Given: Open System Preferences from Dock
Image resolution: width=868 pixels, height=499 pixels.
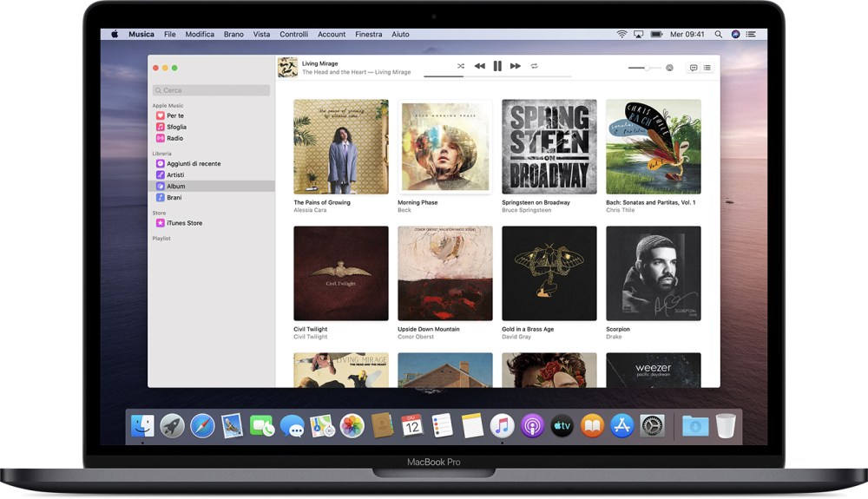Looking at the screenshot, I should pyautogui.click(x=652, y=426).
